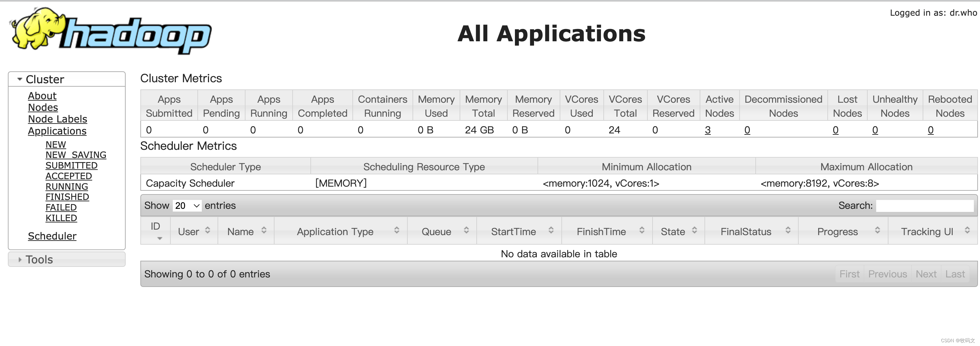Click the First pagination button

(x=850, y=274)
